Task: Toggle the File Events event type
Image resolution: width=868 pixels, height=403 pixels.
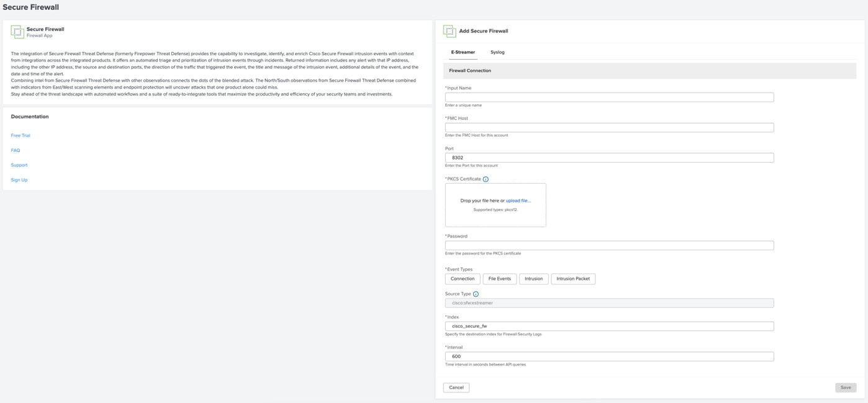Action: [499, 279]
